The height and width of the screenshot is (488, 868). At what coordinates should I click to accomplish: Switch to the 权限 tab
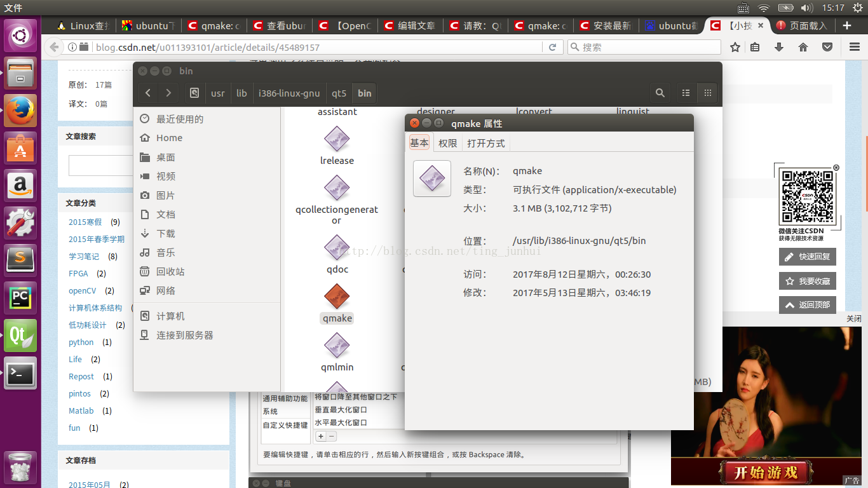coord(448,143)
